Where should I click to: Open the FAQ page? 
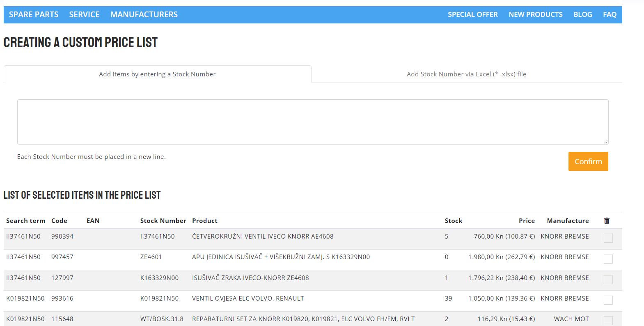coord(610,14)
